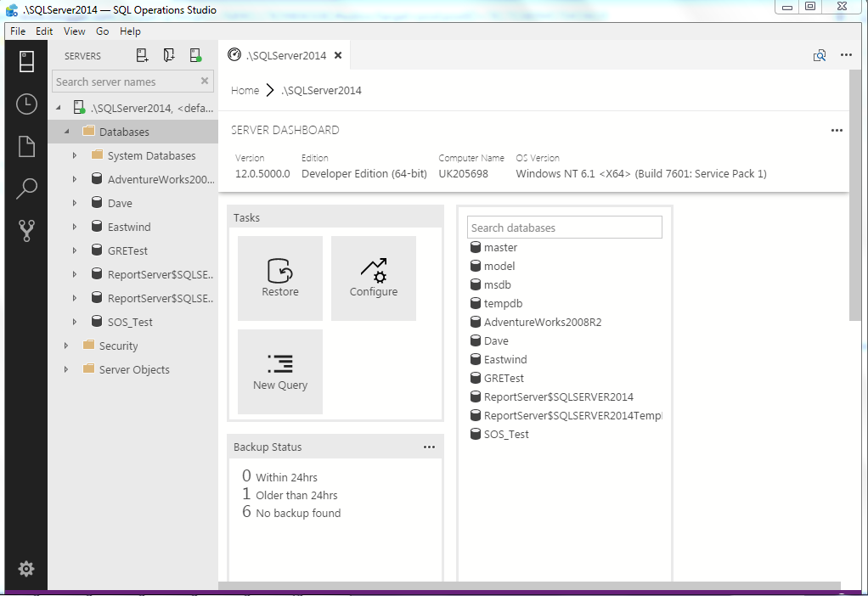The height and width of the screenshot is (596, 868).
Task: Open the Edit menu
Action: click(44, 31)
